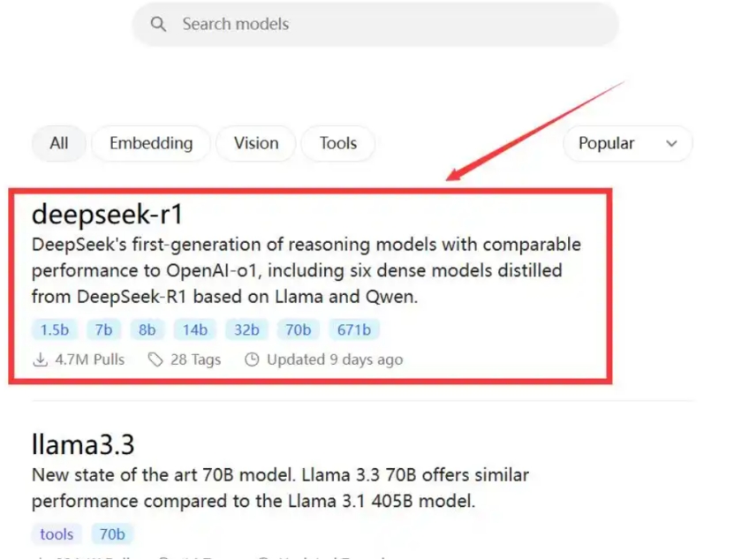
Task: Click the tag icon beside 28 Tags
Action: point(156,359)
